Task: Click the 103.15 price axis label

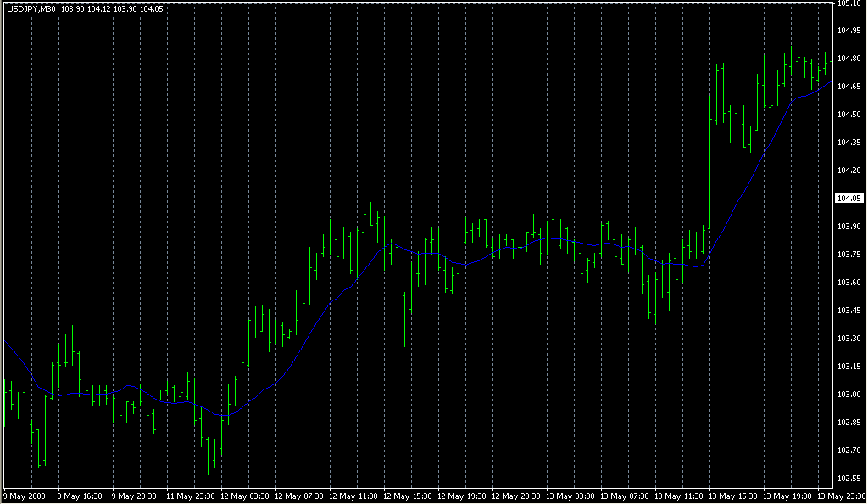Action: click(849, 366)
